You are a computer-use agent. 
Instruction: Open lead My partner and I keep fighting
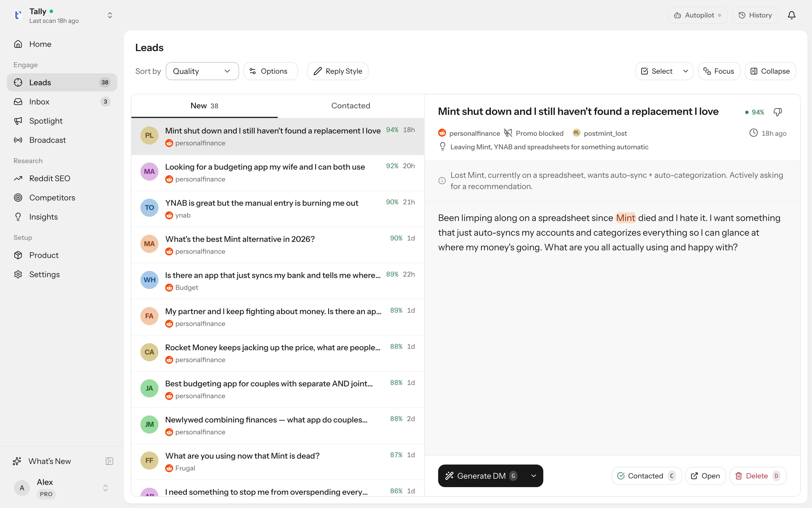[x=277, y=317]
